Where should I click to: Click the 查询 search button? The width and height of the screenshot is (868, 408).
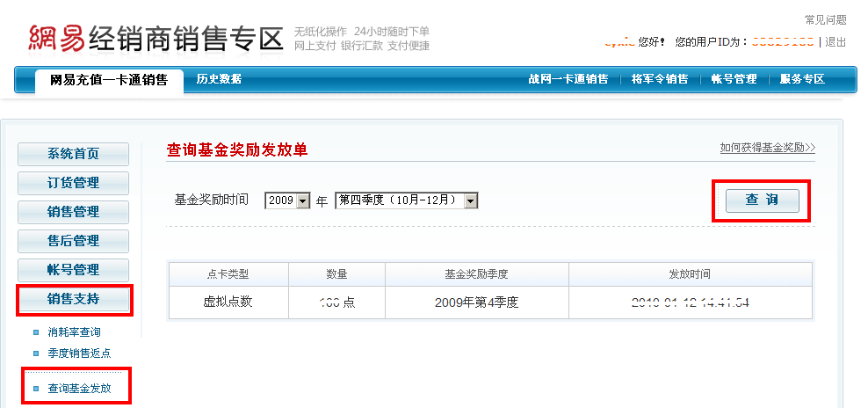tap(763, 200)
